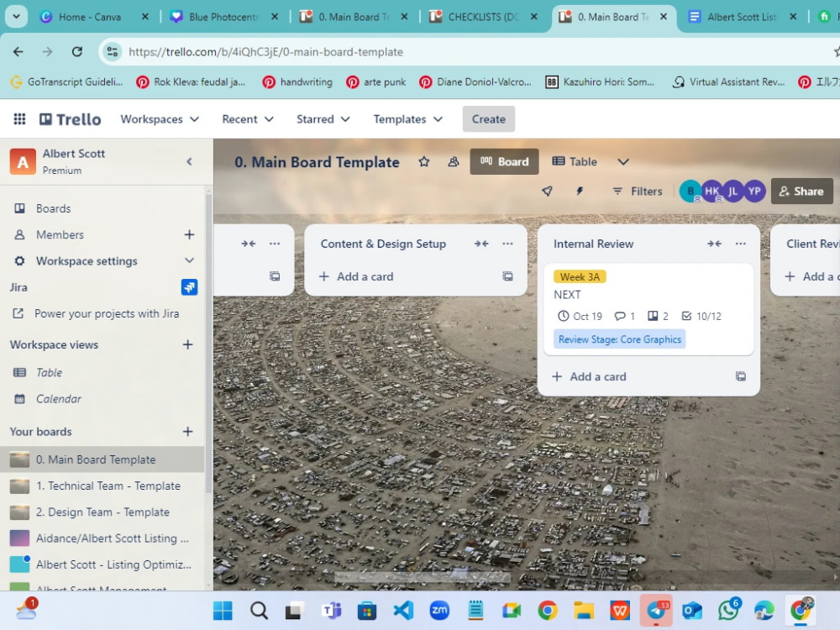Viewport: 840px width, 630px height.
Task: Open Content & Design Setup list actions menu
Action: click(x=507, y=244)
